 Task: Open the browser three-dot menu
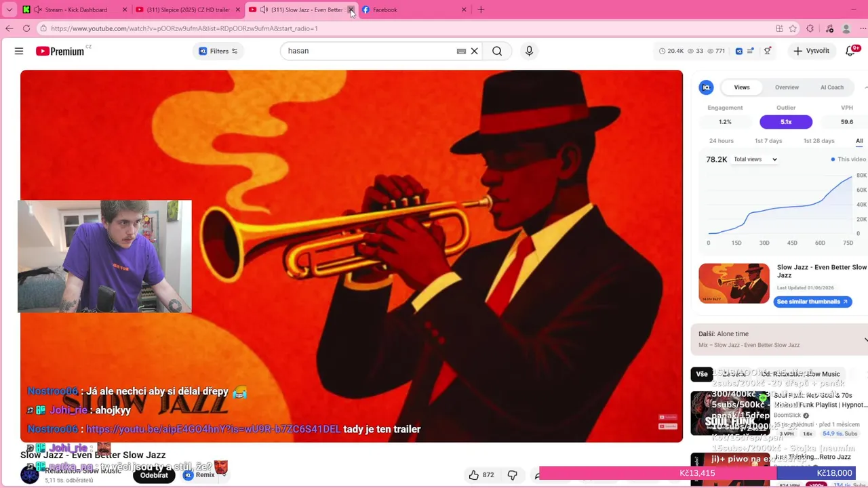(861, 28)
